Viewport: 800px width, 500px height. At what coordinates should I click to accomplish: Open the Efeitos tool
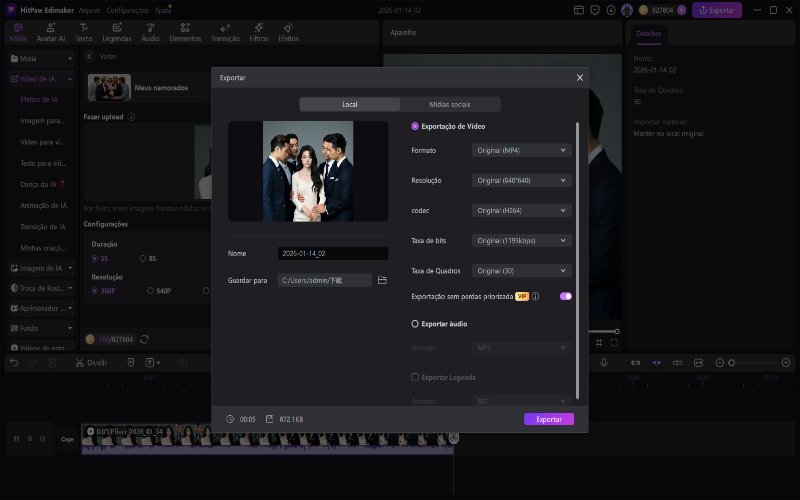click(288, 33)
